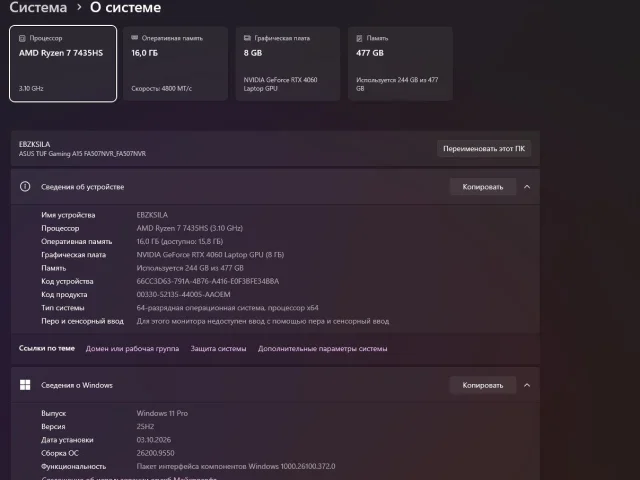Click the Код устройства label
Image resolution: width=640 pixels, height=480 pixels.
[x=67, y=281]
